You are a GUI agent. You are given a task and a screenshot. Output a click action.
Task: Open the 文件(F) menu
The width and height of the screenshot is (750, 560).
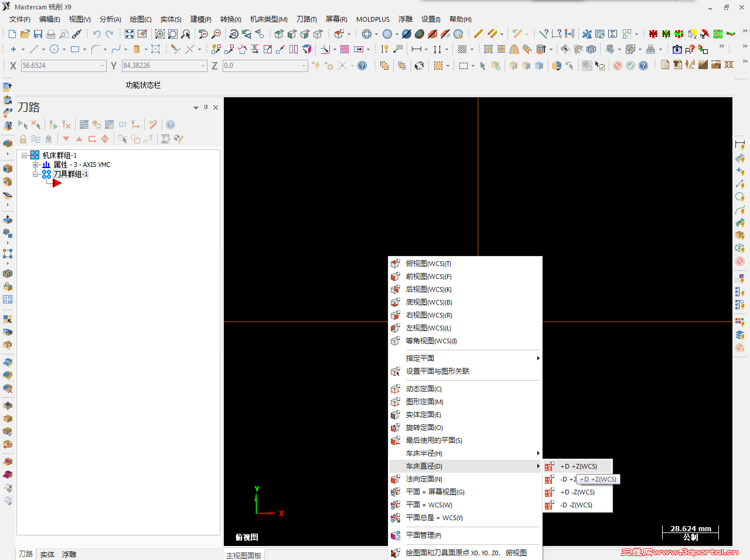(20, 19)
